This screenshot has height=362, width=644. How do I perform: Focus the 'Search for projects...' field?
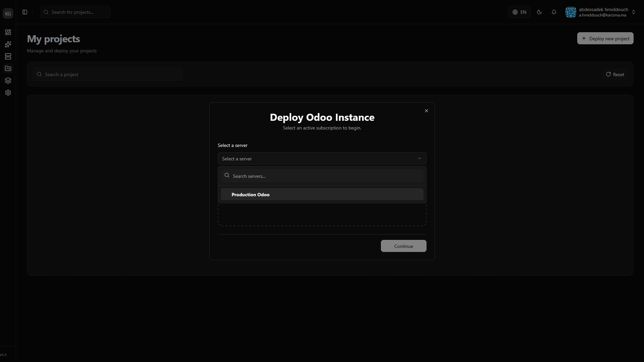click(x=76, y=12)
